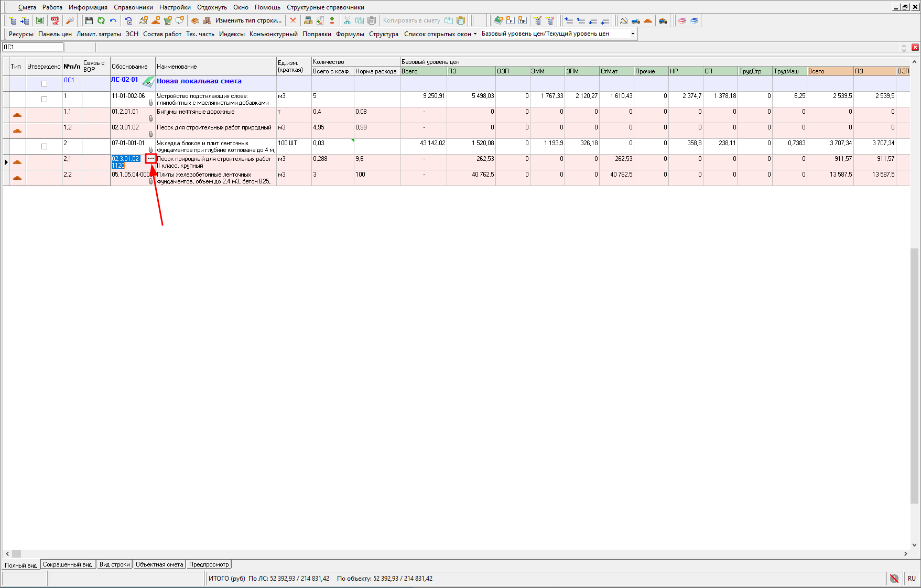Open the Справочники menu

pyautogui.click(x=133, y=7)
